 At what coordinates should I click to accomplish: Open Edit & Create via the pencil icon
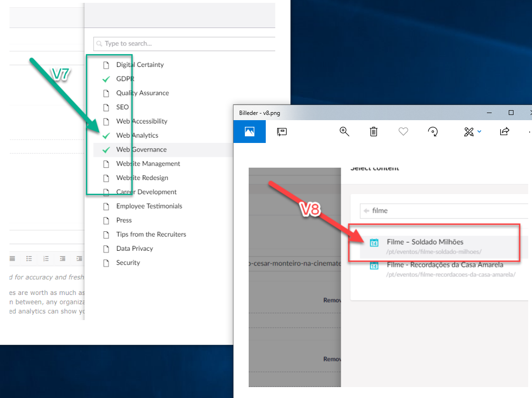(467, 132)
